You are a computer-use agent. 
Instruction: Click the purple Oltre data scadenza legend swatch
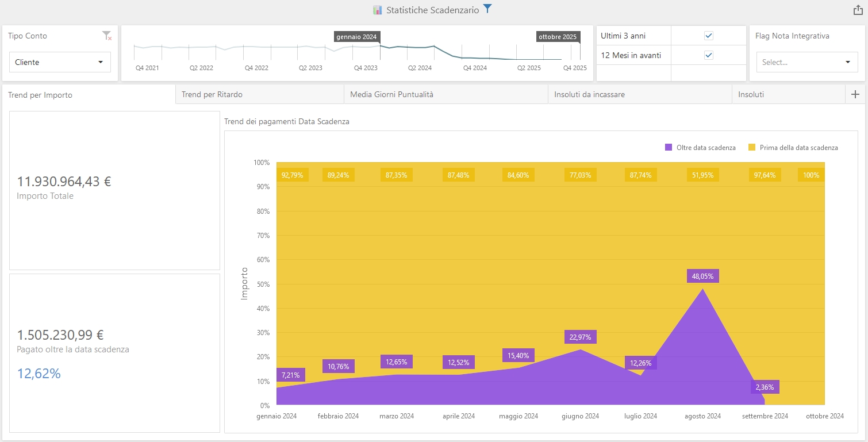(669, 148)
